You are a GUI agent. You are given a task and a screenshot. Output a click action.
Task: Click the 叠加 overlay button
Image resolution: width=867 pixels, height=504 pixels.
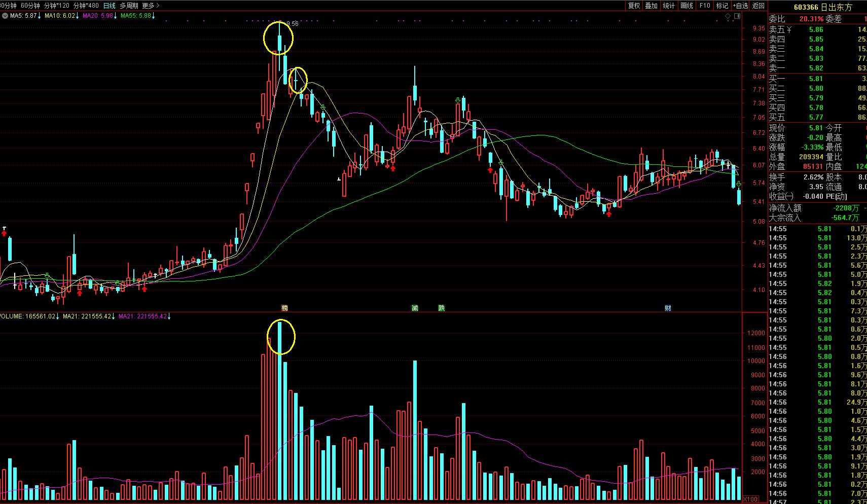(652, 6)
